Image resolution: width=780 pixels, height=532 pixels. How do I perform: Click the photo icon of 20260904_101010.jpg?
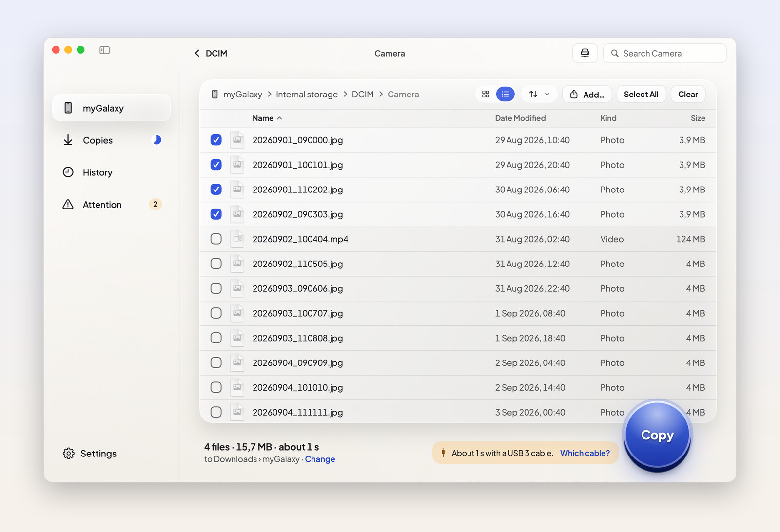pyautogui.click(x=237, y=387)
